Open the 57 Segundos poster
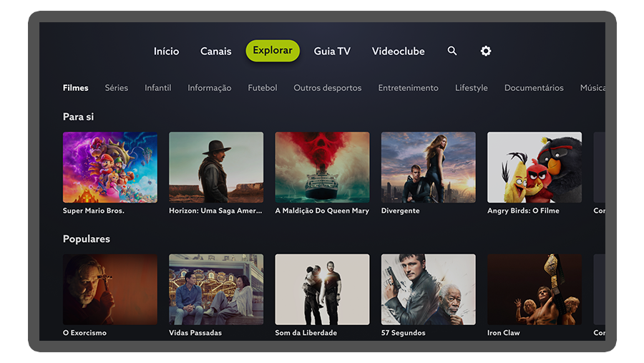 tap(429, 289)
